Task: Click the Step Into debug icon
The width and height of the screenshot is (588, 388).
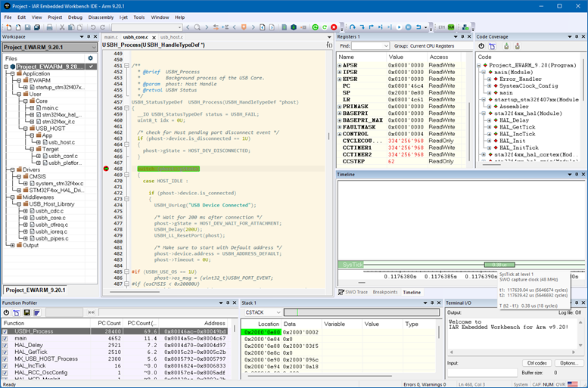Action: pos(362,27)
